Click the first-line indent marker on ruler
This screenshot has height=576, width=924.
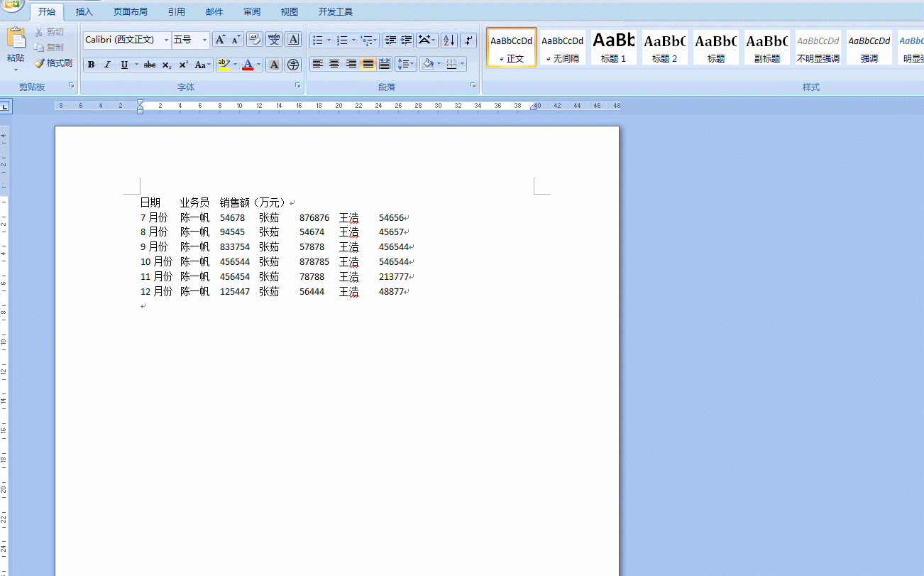(x=140, y=103)
